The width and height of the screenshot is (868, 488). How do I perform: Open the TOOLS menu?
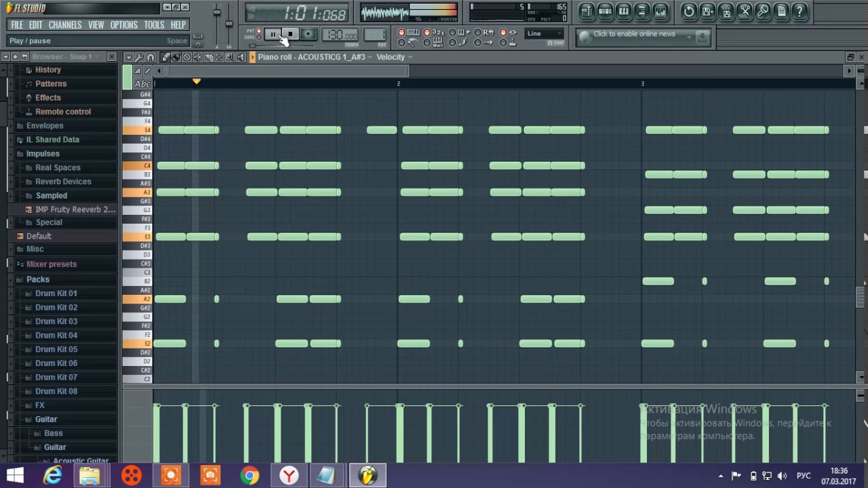coord(154,24)
